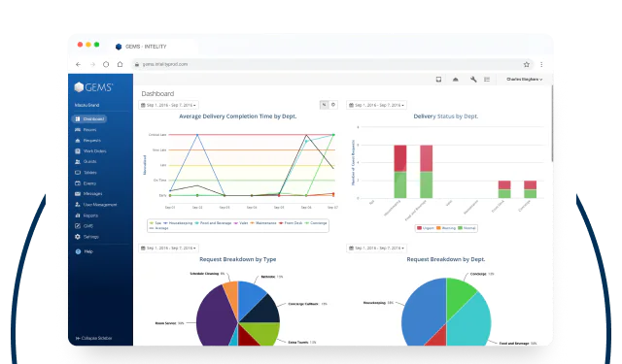Toggle the Spa series in line chart legend
The width and height of the screenshot is (622, 364).
pos(155,223)
